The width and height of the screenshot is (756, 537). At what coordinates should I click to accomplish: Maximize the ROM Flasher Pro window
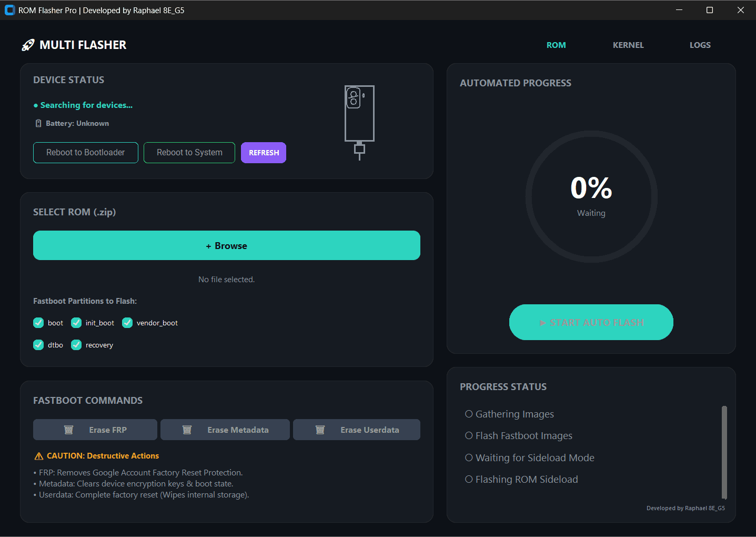pos(710,10)
